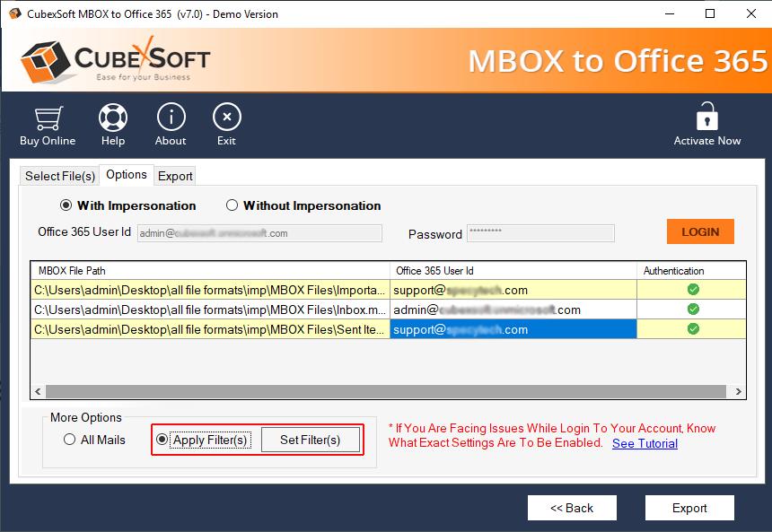Switch to the Select File(s) tab
The width and height of the screenshot is (772, 532).
(59, 176)
